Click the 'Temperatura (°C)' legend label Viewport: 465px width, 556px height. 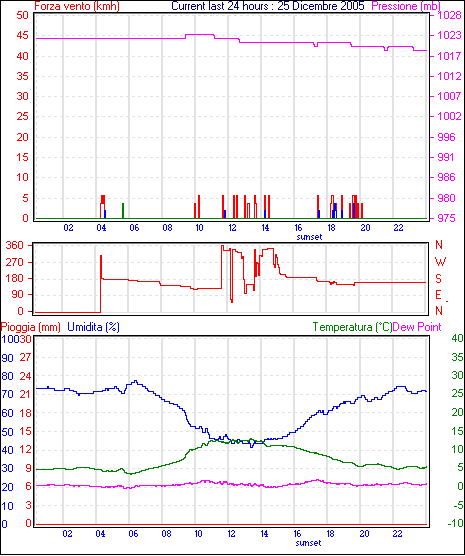tap(352, 327)
